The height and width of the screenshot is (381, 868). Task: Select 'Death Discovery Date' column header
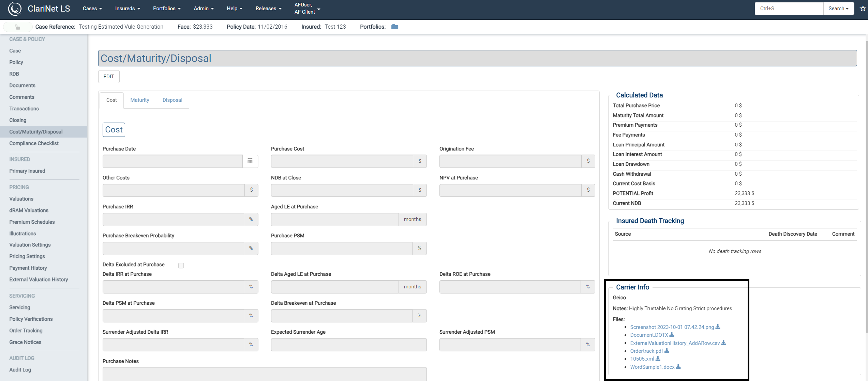coord(793,234)
